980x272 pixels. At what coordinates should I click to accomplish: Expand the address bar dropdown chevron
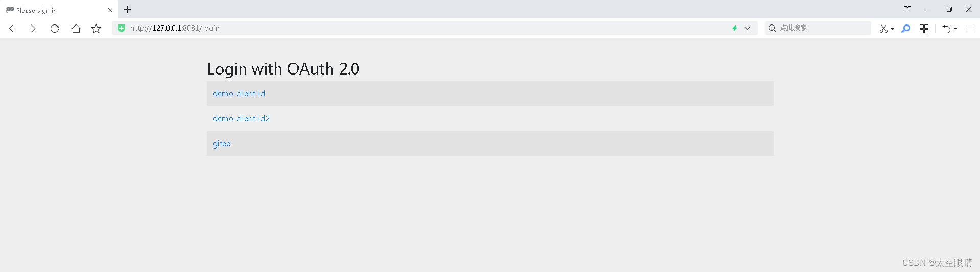click(x=747, y=28)
